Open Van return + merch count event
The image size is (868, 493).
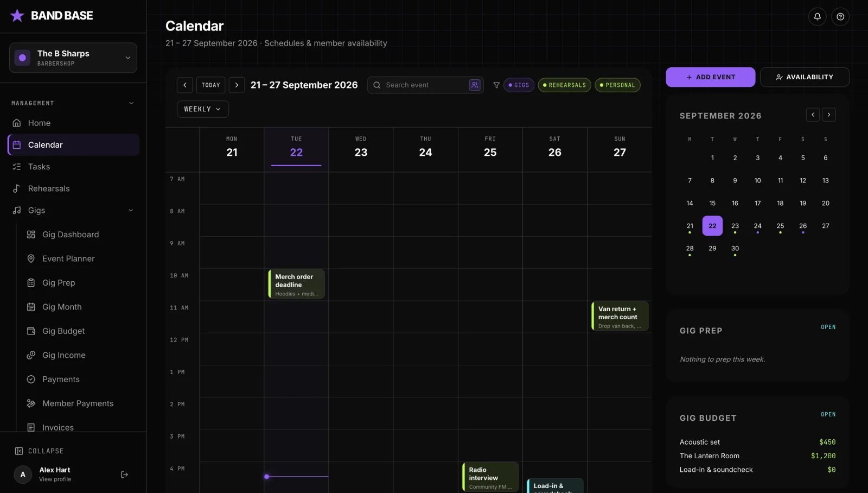point(620,316)
